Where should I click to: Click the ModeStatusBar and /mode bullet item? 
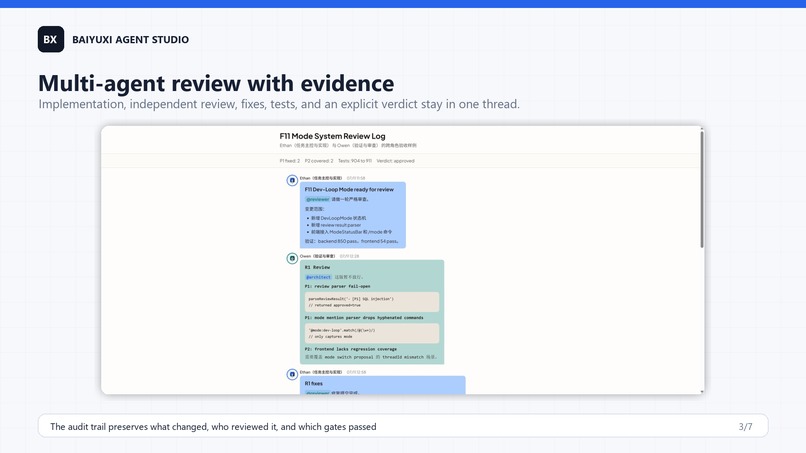(x=349, y=232)
